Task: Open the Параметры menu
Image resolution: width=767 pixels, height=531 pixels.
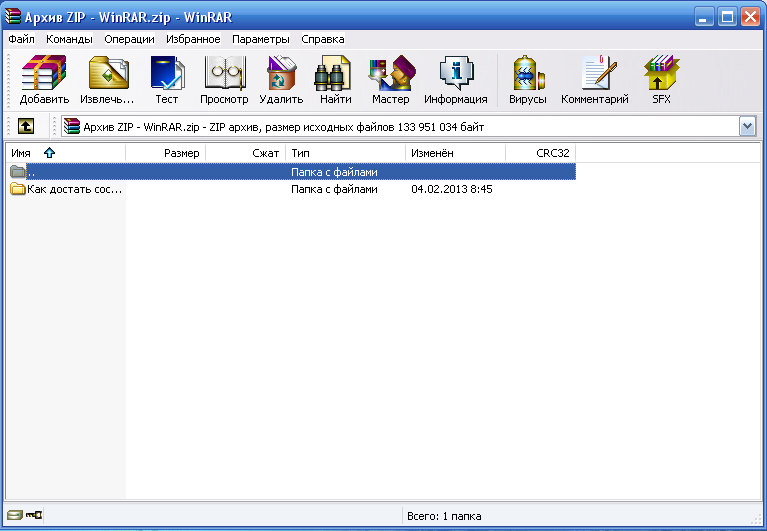Action: [x=261, y=39]
